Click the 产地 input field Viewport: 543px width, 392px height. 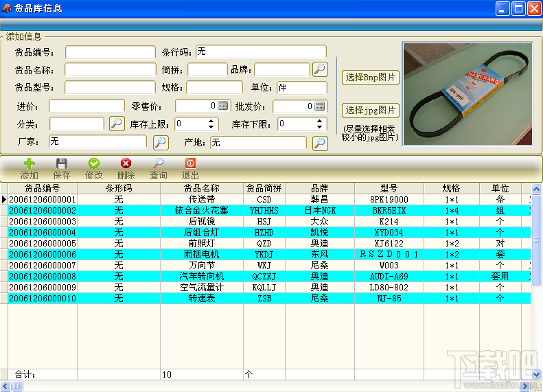[258, 143]
